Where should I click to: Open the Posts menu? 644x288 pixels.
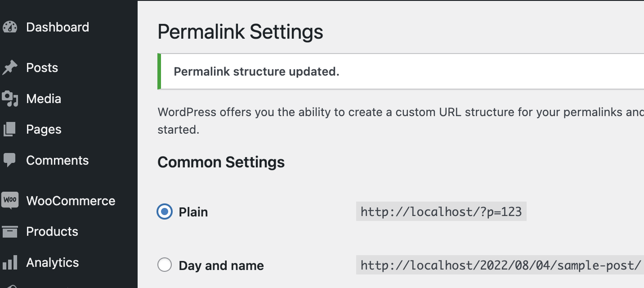point(42,68)
